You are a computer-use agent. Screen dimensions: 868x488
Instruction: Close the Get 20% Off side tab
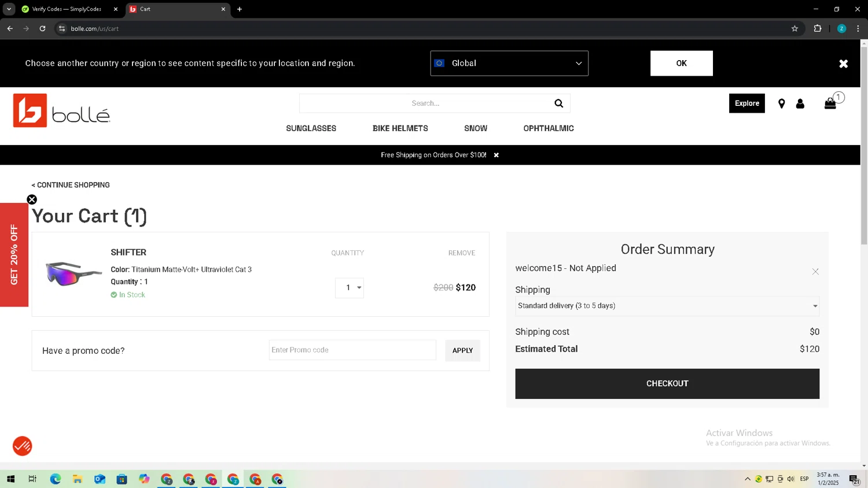click(32, 199)
